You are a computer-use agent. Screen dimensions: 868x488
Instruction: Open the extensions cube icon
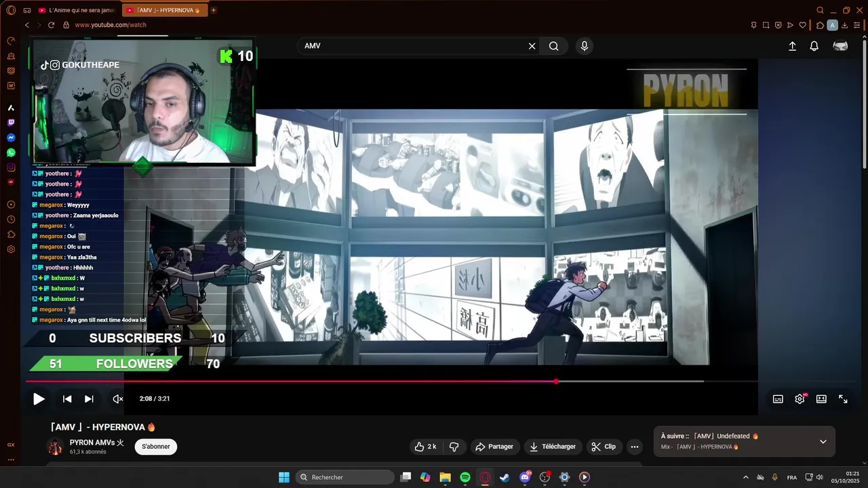click(820, 25)
